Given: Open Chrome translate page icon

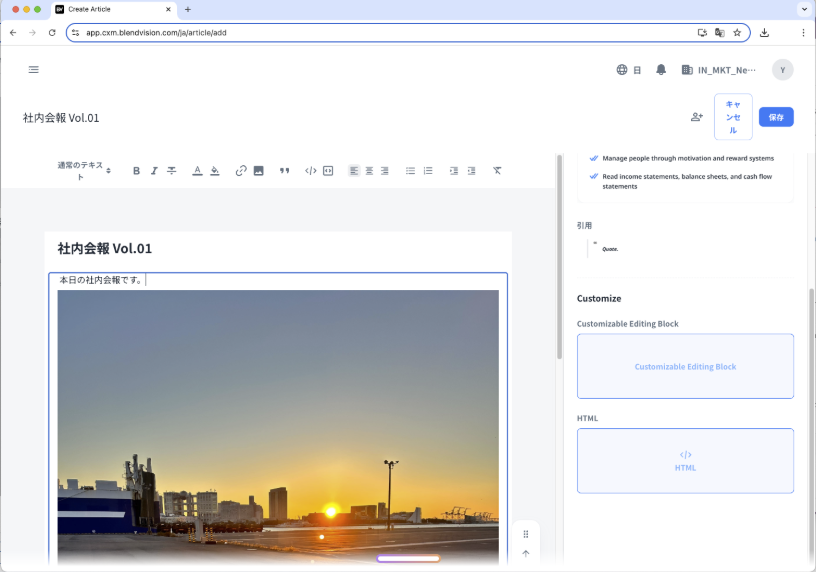Looking at the screenshot, I should 720,33.
